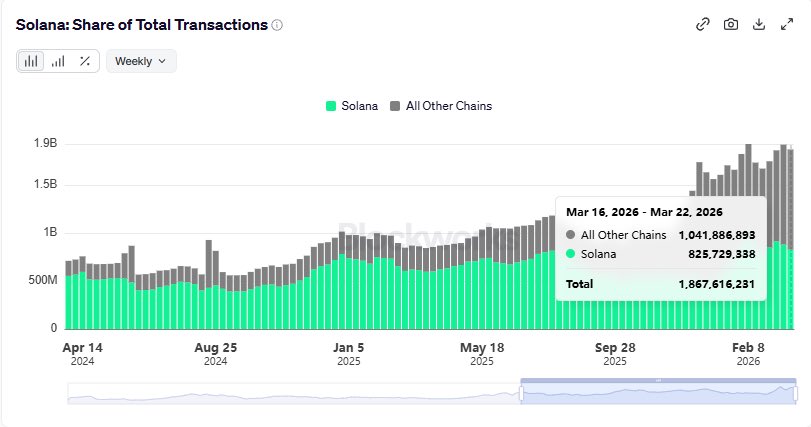This screenshot has height=427, width=811.
Task: Toggle the percentage view mode
Action: tap(85, 61)
